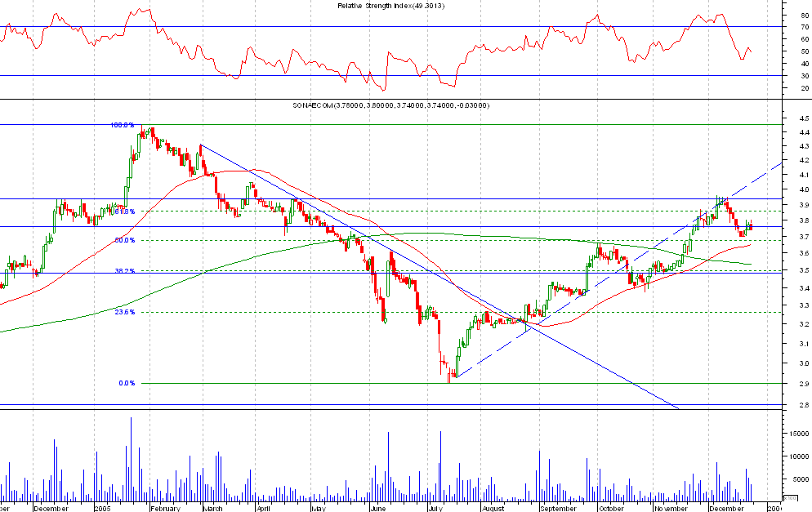The width and height of the screenshot is (812, 512).
Task: Click the July label on time axis
Action: (x=435, y=509)
